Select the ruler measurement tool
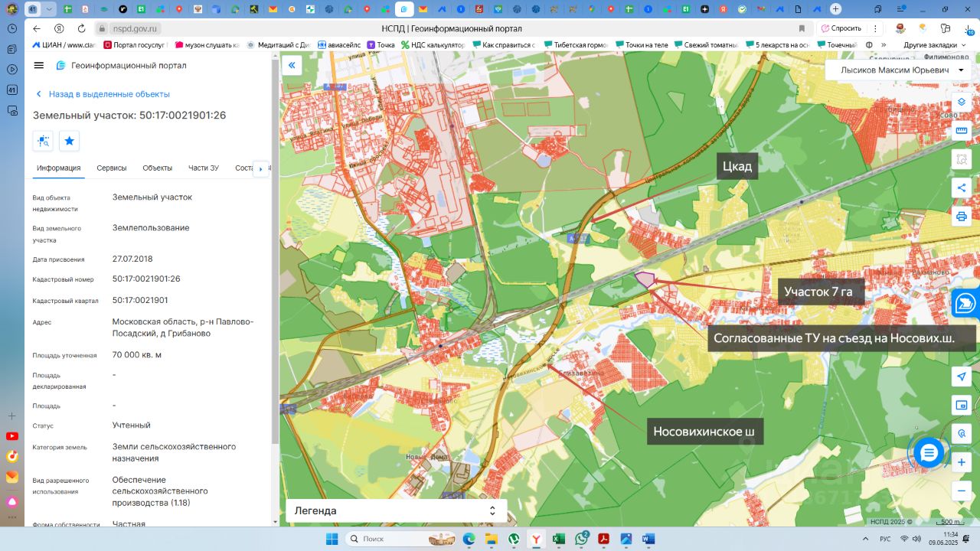This screenshot has width=980, height=551. click(962, 131)
